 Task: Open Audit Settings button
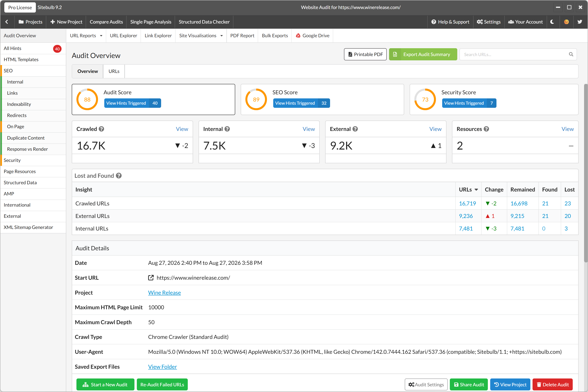point(426,385)
